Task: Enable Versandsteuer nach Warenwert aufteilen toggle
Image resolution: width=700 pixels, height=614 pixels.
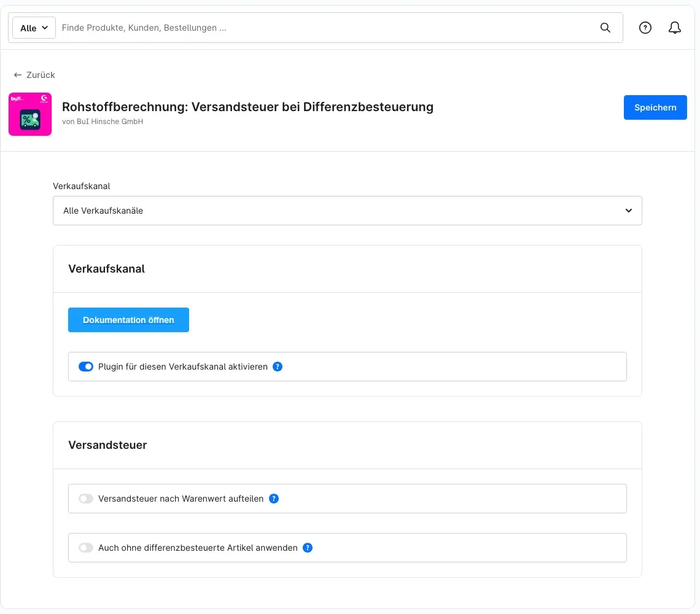Action: (86, 499)
